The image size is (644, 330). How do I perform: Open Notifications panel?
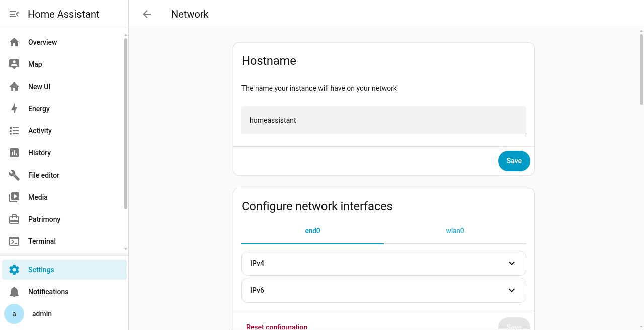(x=64, y=292)
